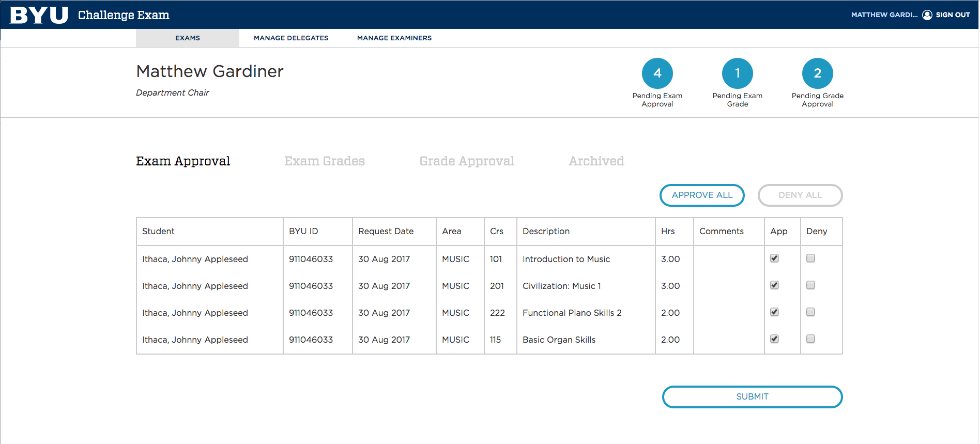Click the user profile icon
This screenshot has height=444, width=980.
[x=927, y=15]
